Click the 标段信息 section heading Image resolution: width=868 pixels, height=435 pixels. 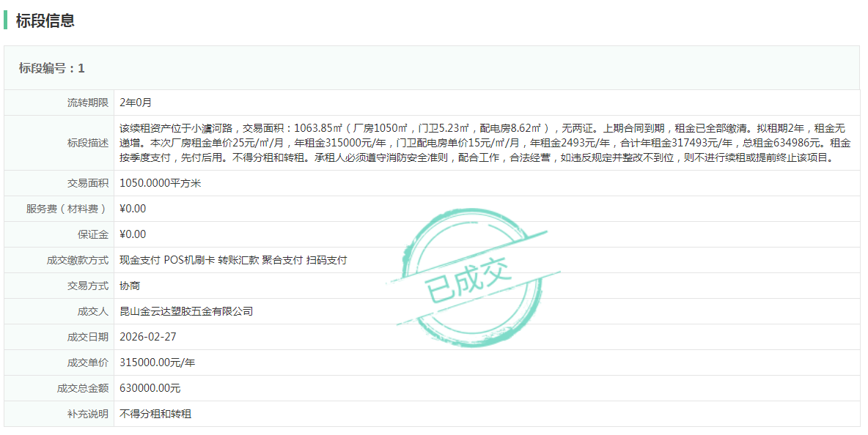[45, 21]
